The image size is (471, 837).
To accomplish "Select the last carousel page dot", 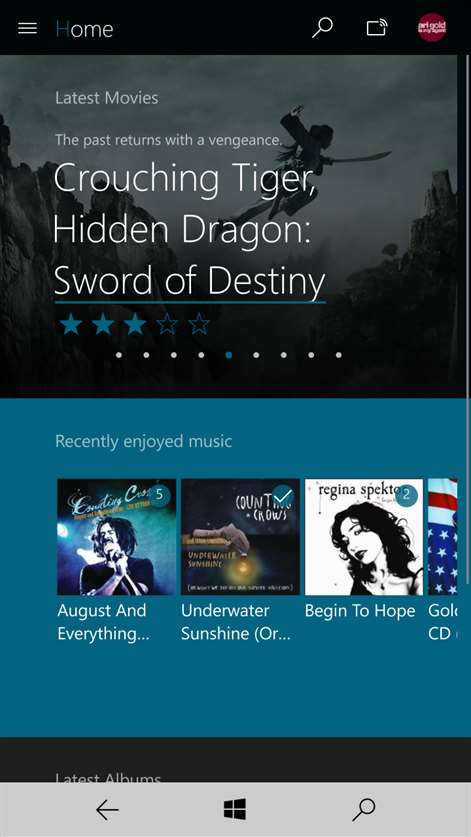I will tap(339, 355).
